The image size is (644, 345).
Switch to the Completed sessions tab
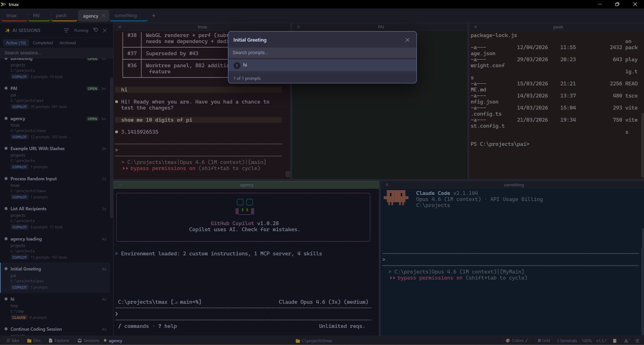[43, 43]
